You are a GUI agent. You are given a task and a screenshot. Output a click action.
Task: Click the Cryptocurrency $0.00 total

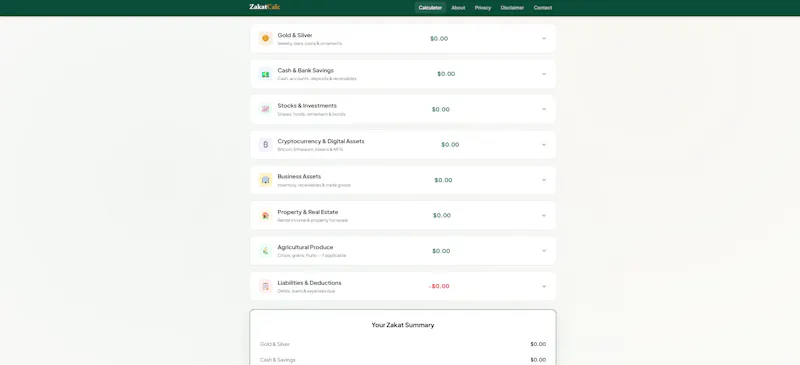pyautogui.click(x=450, y=145)
